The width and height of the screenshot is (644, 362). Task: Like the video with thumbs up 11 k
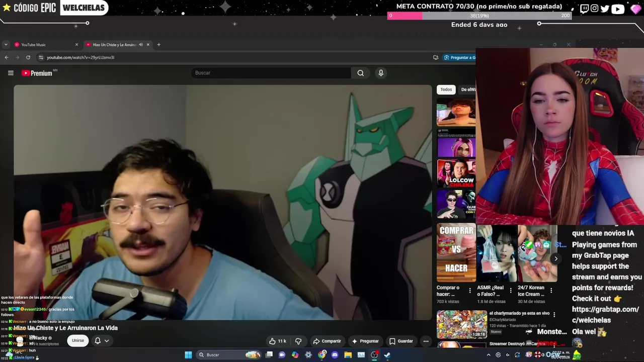point(278,341)
